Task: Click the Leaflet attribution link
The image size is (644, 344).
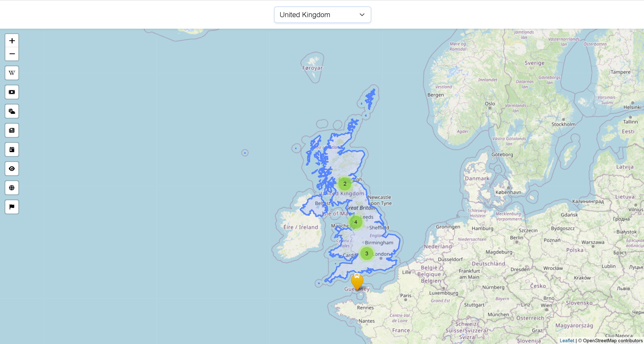Action: tap(567, 340)
